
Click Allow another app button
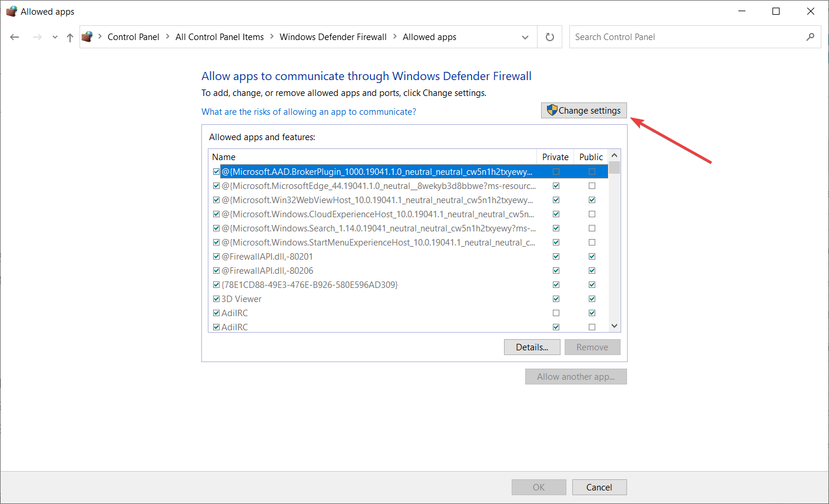(576, 377)
